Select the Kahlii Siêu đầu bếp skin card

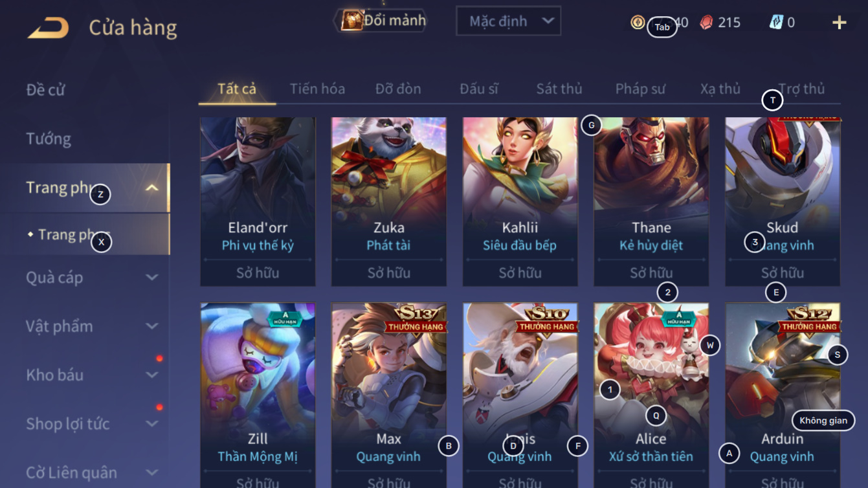tap(520, 202)
